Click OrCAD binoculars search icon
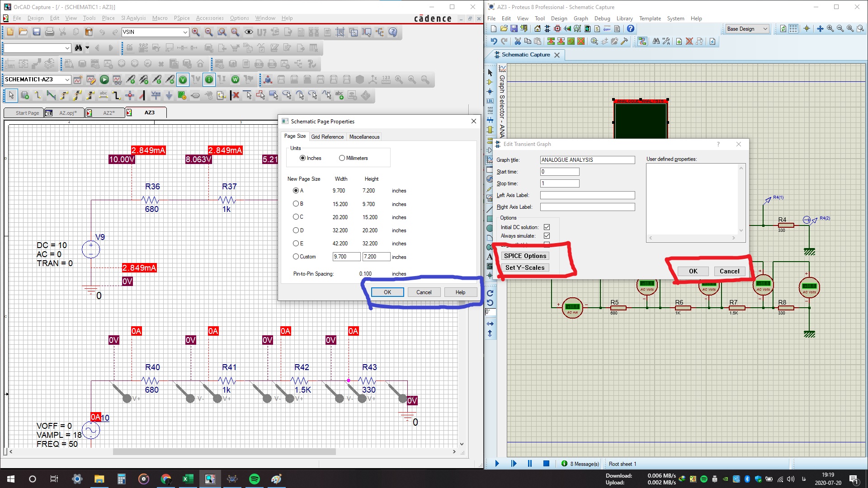Viewport: 868px width, 488px height. (x=78, y=48)
